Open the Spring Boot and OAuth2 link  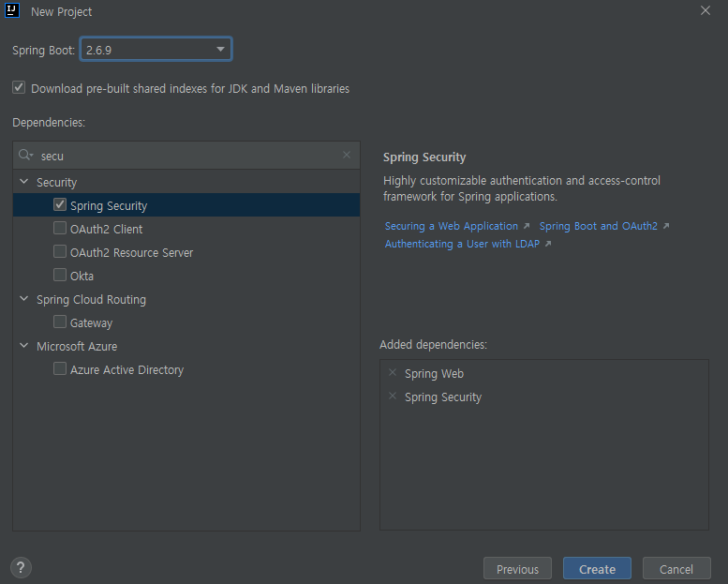coord(599,226)
